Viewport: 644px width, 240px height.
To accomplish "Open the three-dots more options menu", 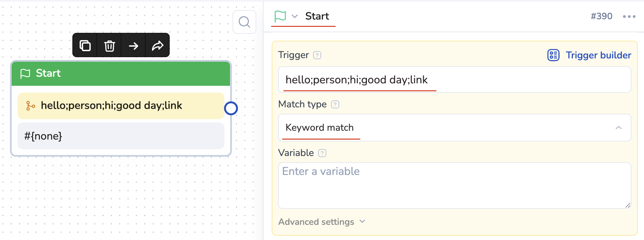I will tap(629, 16).
